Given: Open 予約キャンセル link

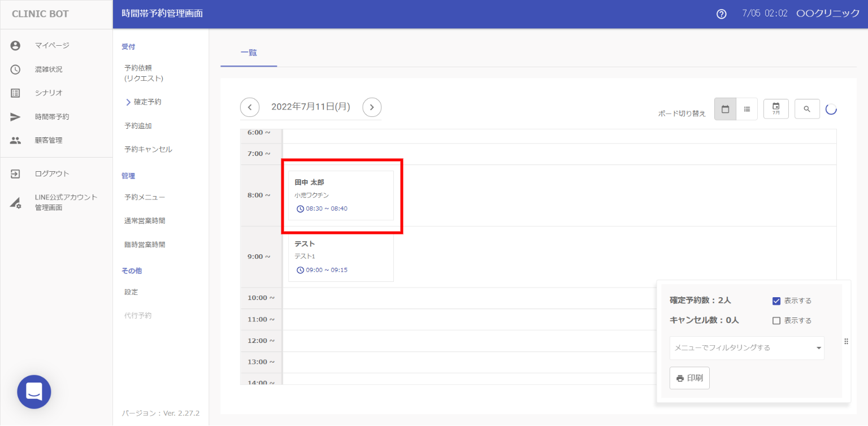Looking at the screenshot, I should tap(148, 150).
